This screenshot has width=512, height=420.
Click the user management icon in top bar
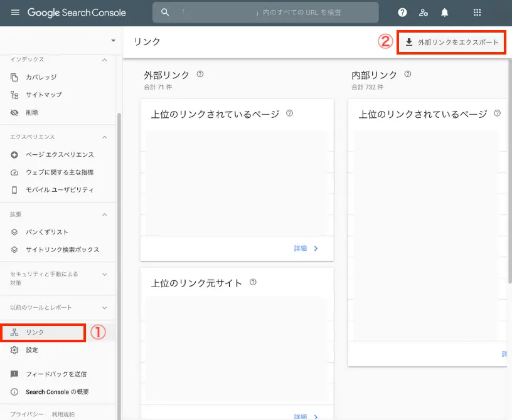tap(424, 12)
